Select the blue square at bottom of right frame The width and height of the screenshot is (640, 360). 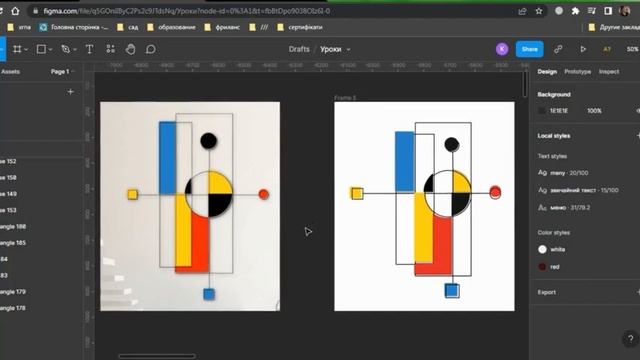point(451,291)
